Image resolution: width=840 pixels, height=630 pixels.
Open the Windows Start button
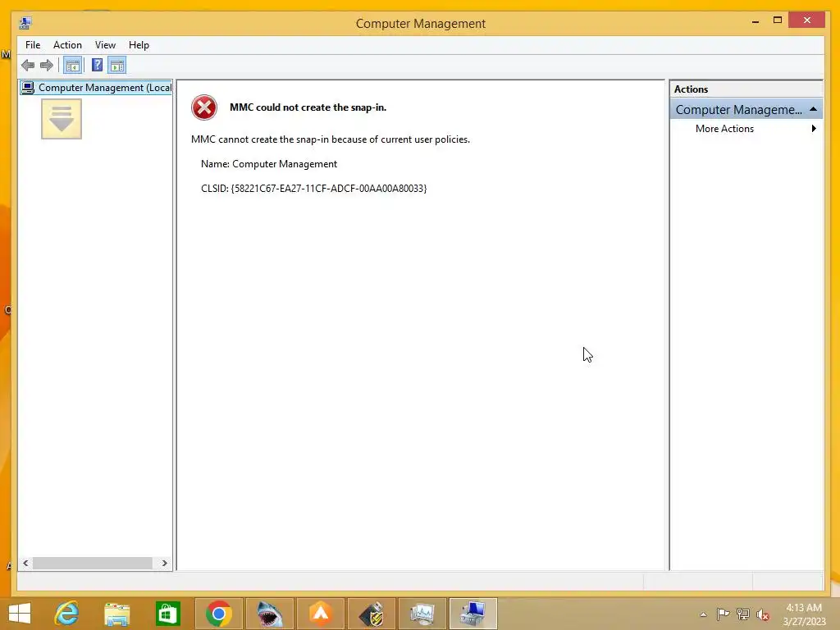pos(20,614)
